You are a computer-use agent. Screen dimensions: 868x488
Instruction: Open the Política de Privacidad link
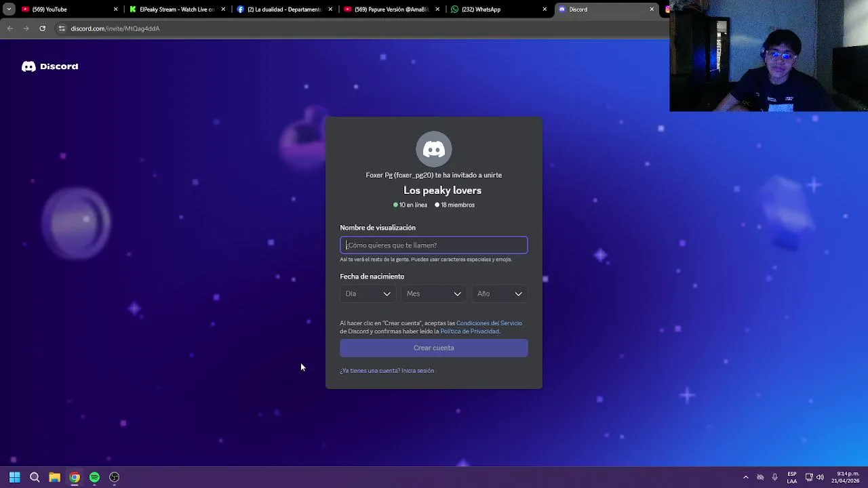click(469, 331)
